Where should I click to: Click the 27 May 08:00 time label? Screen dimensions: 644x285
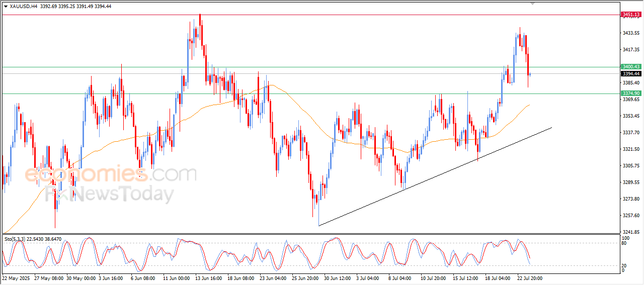coord(50,278)
